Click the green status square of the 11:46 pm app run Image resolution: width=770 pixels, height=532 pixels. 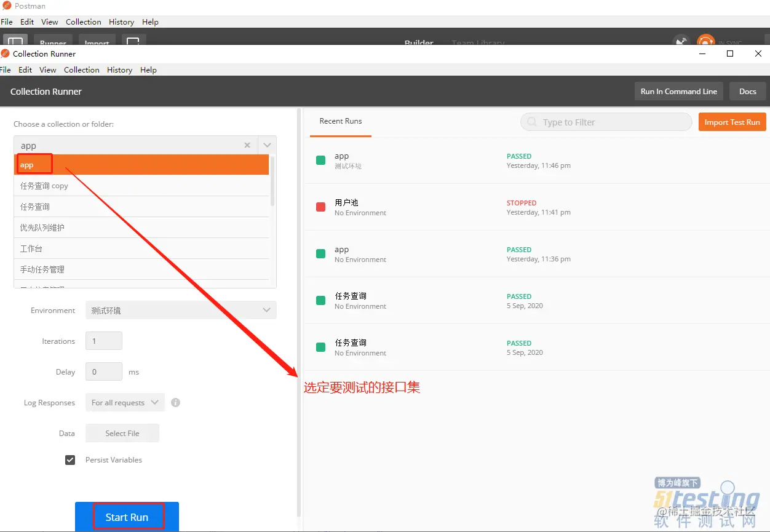[320, 160]
